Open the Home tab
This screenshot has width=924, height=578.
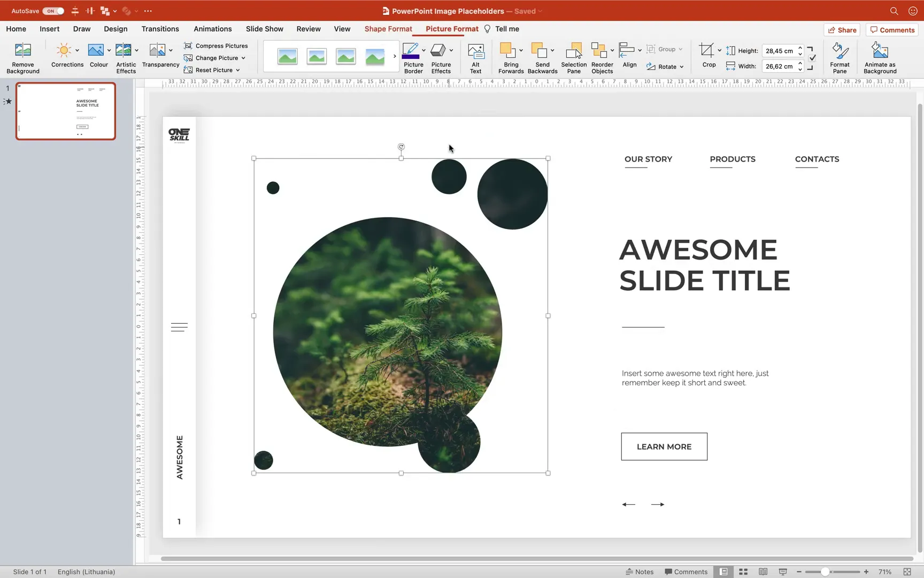16,29
